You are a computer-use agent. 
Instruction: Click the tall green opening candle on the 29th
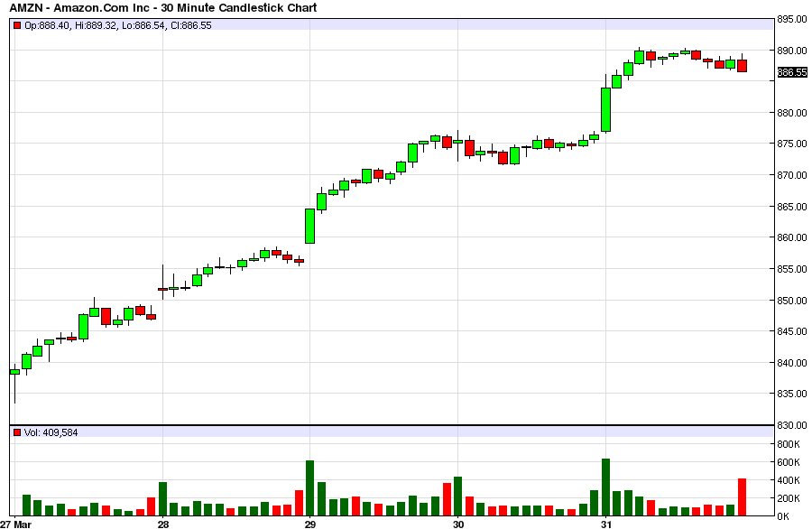pyautogui.click(x=309, y=226)
